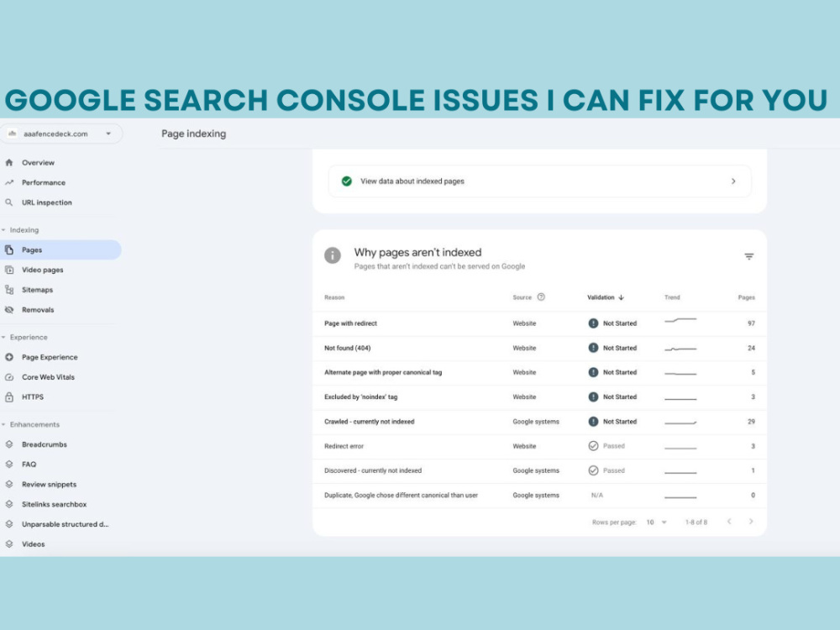Click the Overview home icon

(9, 162)
